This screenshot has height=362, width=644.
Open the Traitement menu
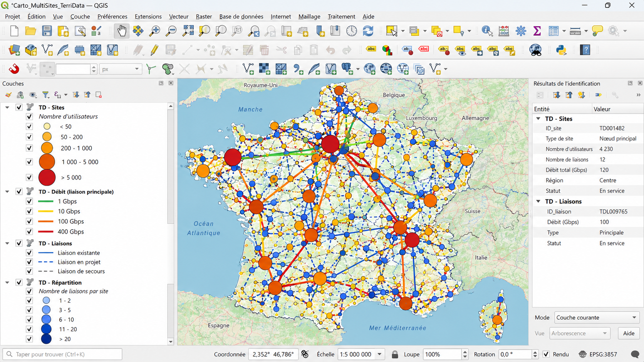(x=341, y=17)
